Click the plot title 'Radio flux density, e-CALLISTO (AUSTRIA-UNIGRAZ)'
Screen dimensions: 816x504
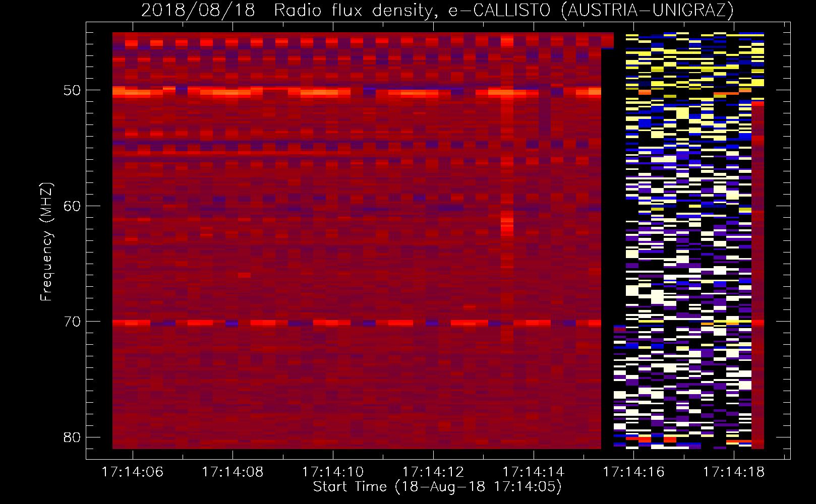504,10
